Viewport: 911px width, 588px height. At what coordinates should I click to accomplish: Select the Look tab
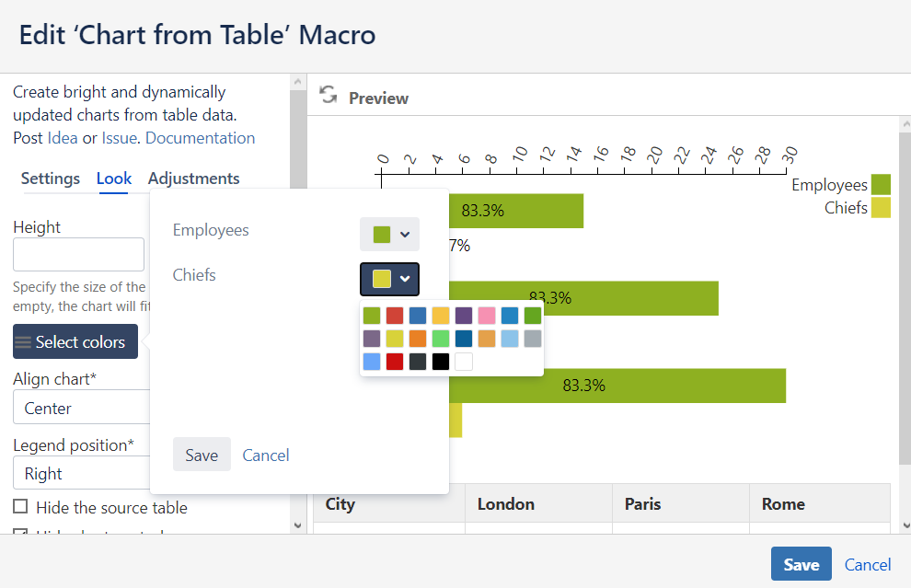coord(113,179)
